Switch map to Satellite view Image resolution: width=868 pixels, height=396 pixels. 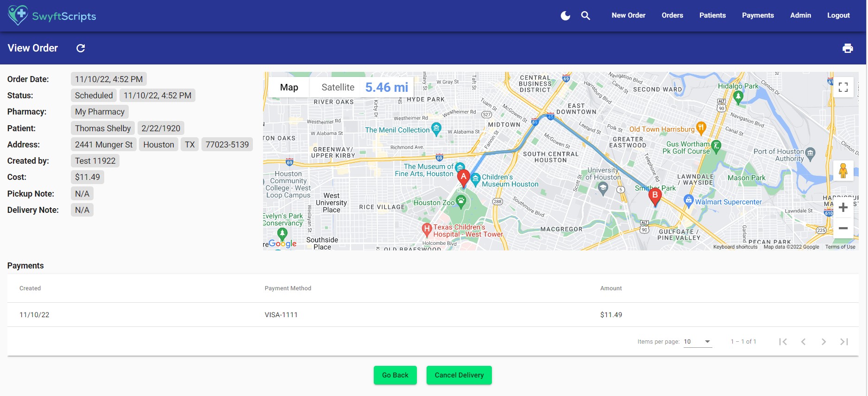click(x=338, y=87)
